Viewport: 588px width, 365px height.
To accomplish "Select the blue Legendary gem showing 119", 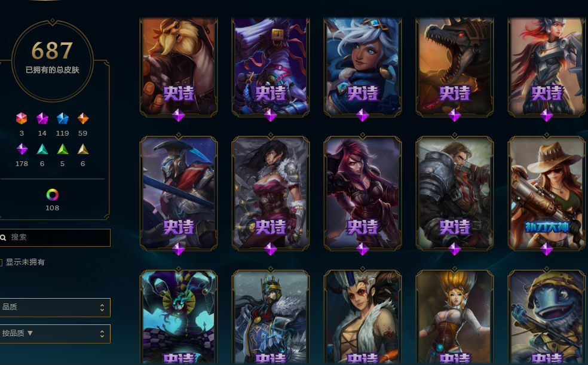I will tap(63, 118).
